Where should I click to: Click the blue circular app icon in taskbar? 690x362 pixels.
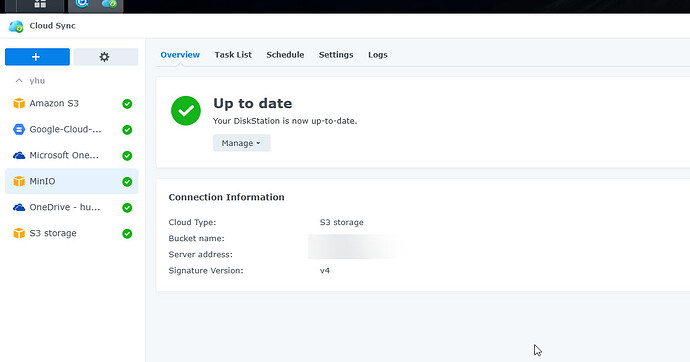click(82, 4)
